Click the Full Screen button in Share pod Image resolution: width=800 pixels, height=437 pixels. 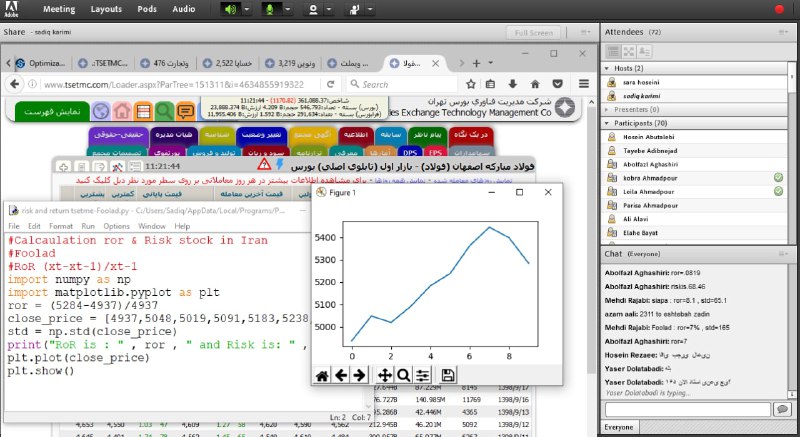click(534, 33)
